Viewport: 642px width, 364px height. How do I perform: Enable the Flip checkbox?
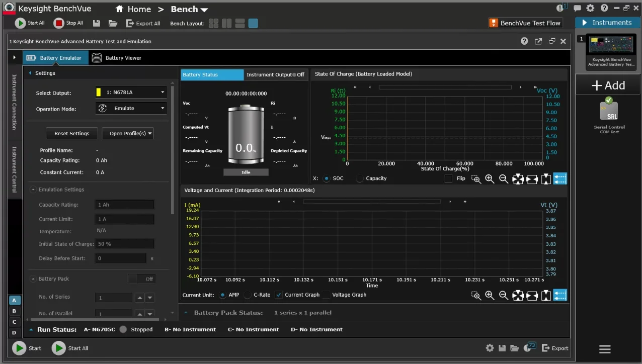[448, 178]
